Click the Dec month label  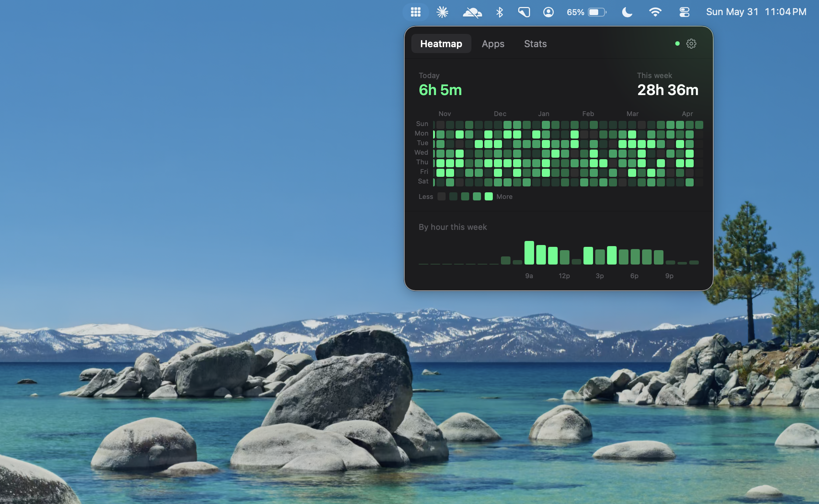coord(500,113)
